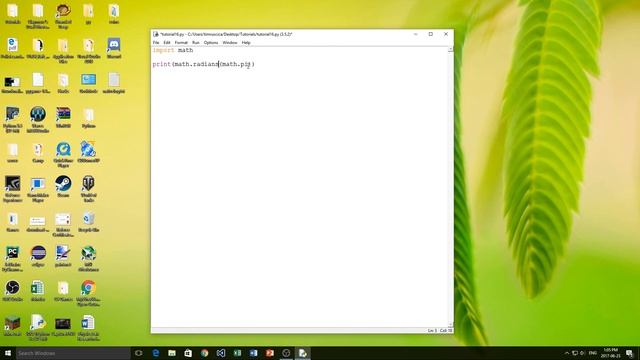
Task: Select the World of Tanks desktop shortcut
Action: 89,189
